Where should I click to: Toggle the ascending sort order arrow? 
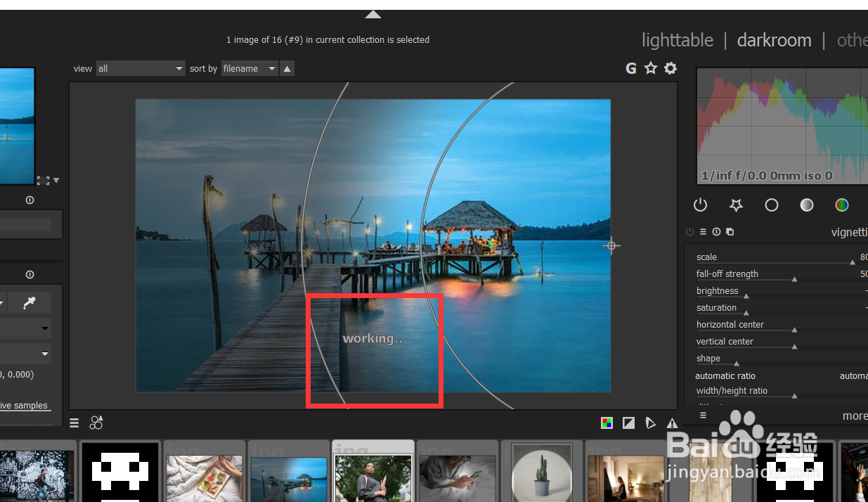pos(287,68)
